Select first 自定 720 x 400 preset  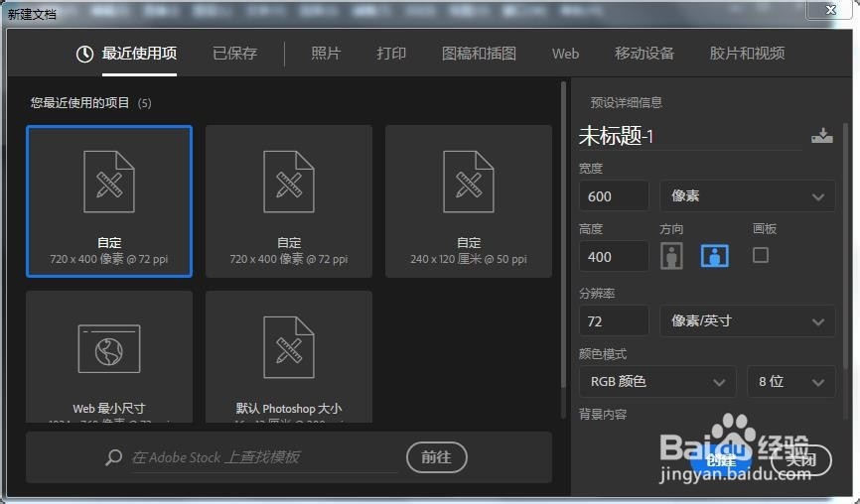pyautogui.click(x=109, y=201)
